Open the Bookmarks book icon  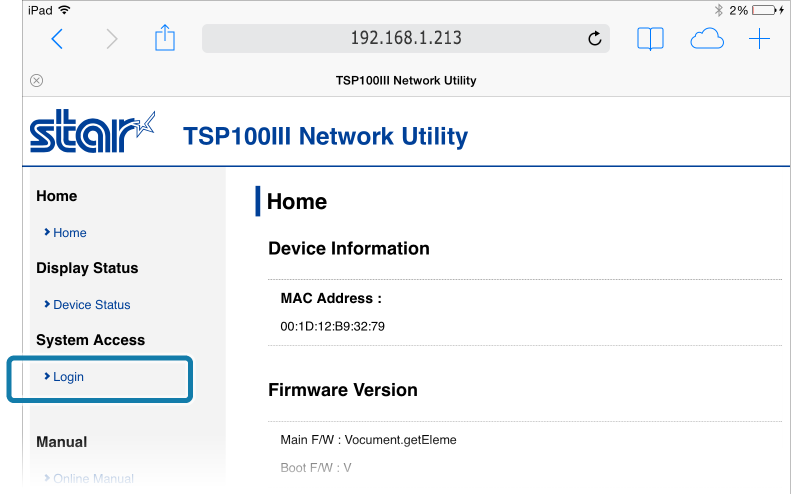point(650,39)
